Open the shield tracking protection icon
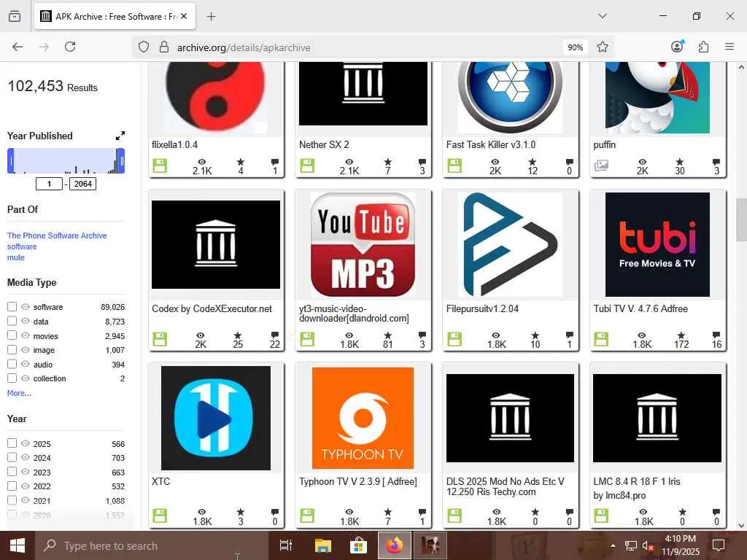Image resolution: width=747 pixels, height=560 pixels. pyautogui.click(x=144, y=47)
